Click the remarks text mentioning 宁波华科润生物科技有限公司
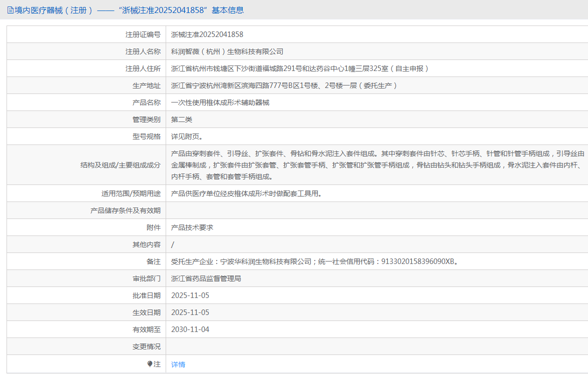588x377 pixels. (x=315, y=261)
